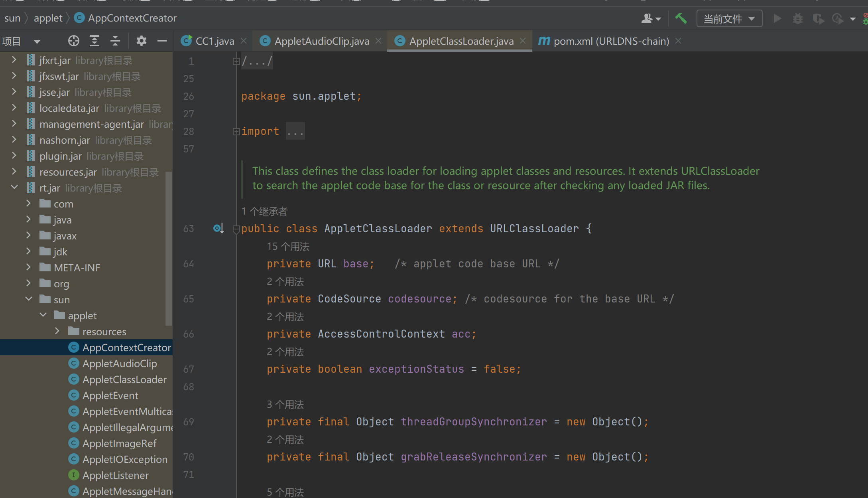Click the project tree vertical scrollbar
Image resolution: width=868 pixels, height=498 pixels.
(x=169, y=248)
